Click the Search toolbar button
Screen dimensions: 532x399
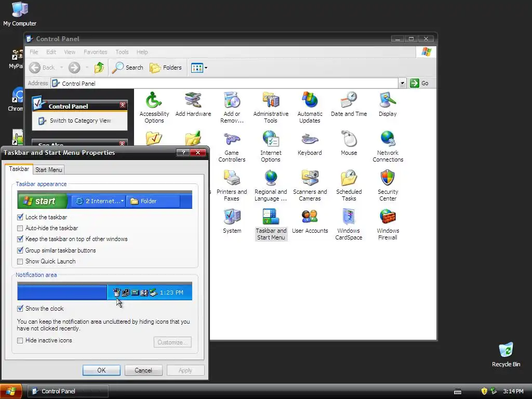(x=128, y=68)
